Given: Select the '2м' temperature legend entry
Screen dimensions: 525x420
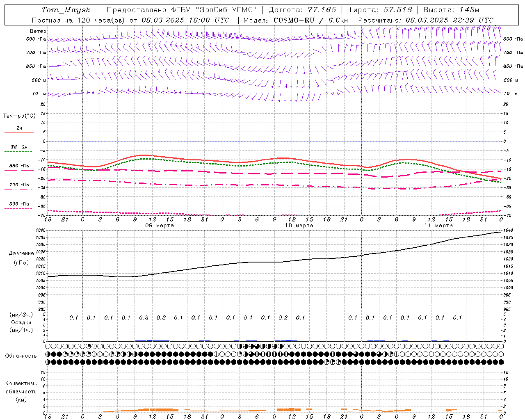Looking at the screenshot, I should coord(19,128).
